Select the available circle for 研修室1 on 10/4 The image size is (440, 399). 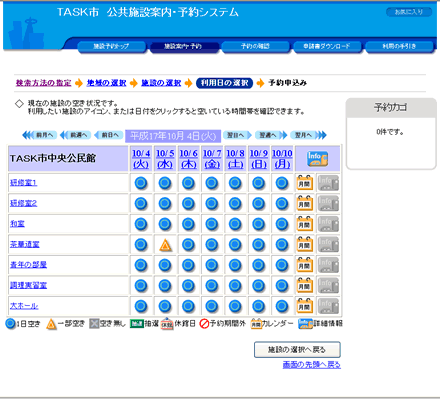point(141,183)
